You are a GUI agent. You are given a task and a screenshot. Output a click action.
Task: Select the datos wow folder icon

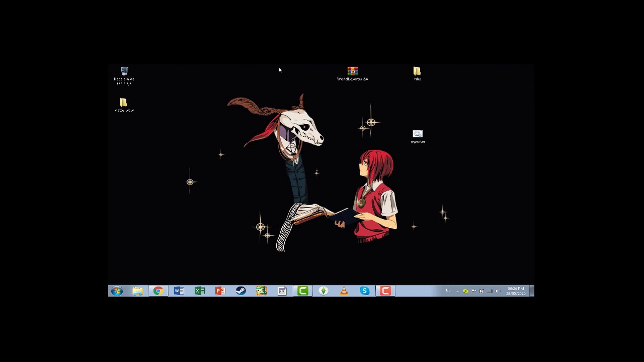(124, 105)
